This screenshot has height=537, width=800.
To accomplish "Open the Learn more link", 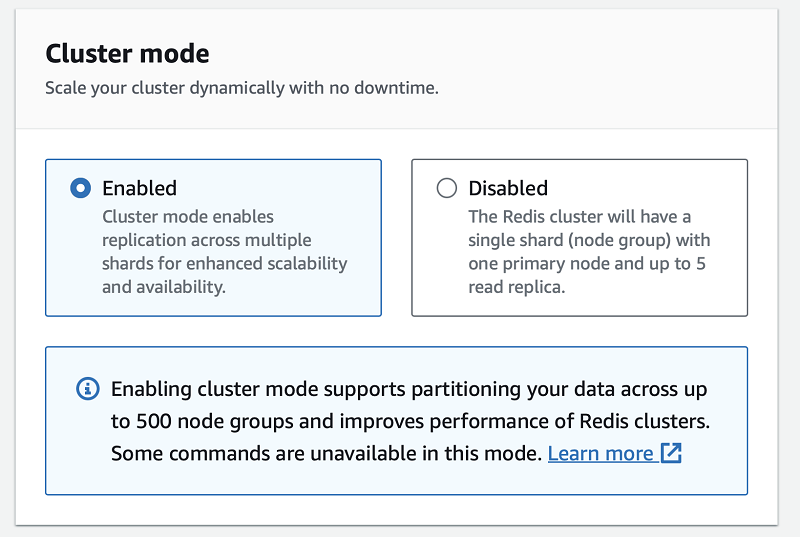I will coord(601,453).
